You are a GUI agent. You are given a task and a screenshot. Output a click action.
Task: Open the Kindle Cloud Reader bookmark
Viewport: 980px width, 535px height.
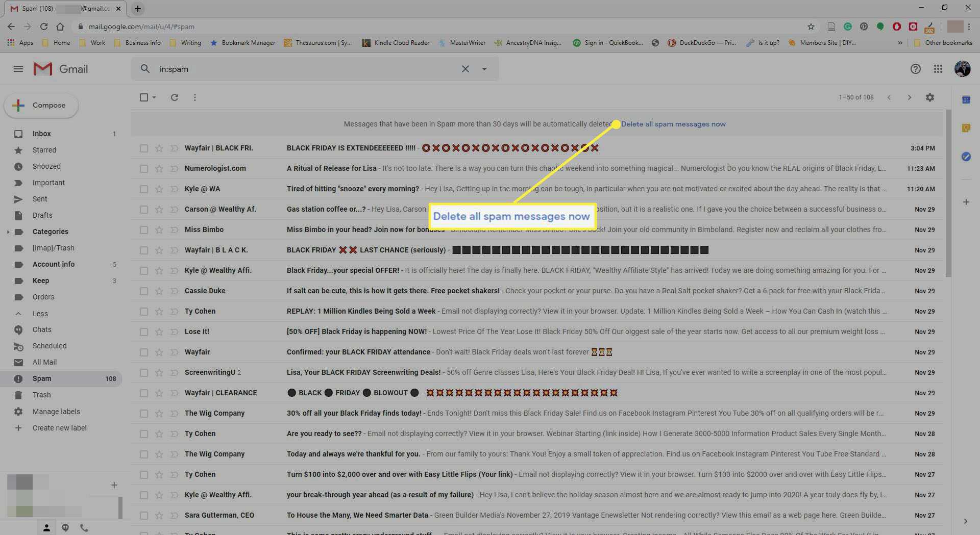(x=396, y=43)
